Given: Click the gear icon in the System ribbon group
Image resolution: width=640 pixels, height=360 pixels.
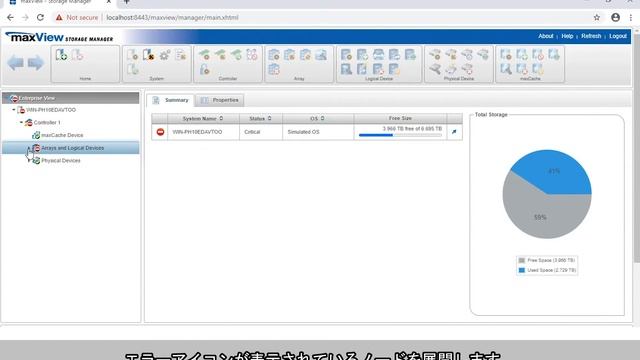Looking at the screenshot, I should [165, 55].
